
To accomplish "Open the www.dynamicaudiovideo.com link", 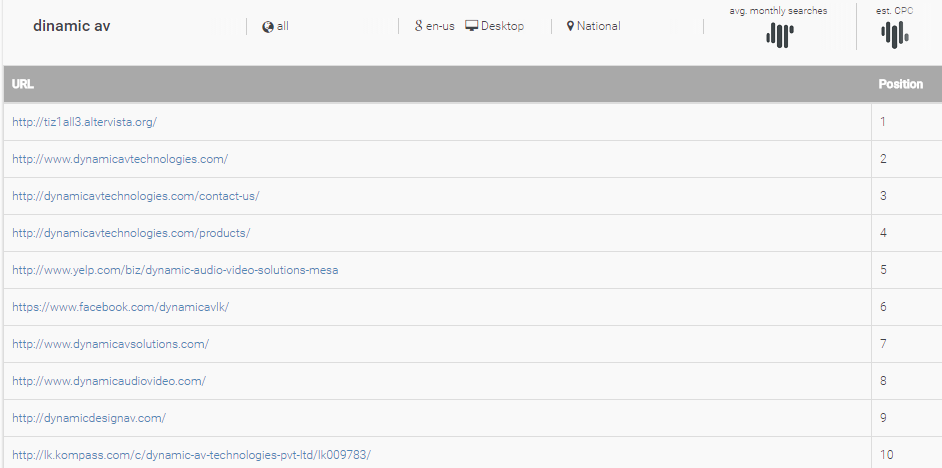I will pos(109,381).
